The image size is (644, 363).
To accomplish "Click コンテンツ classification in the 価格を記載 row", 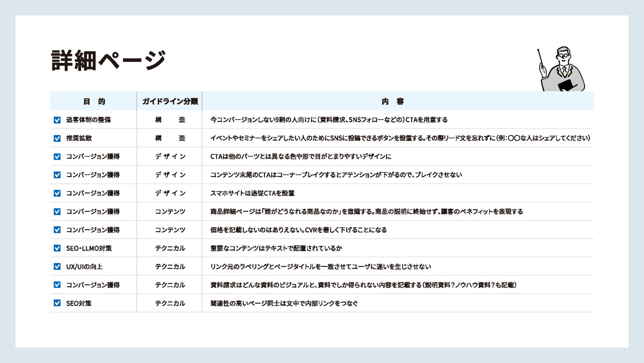I will [170, 230].
